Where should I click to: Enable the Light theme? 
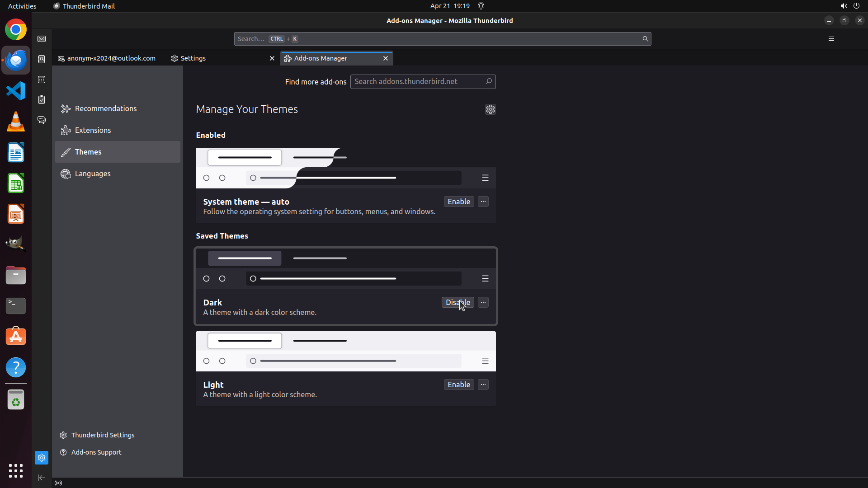(458, 385)
